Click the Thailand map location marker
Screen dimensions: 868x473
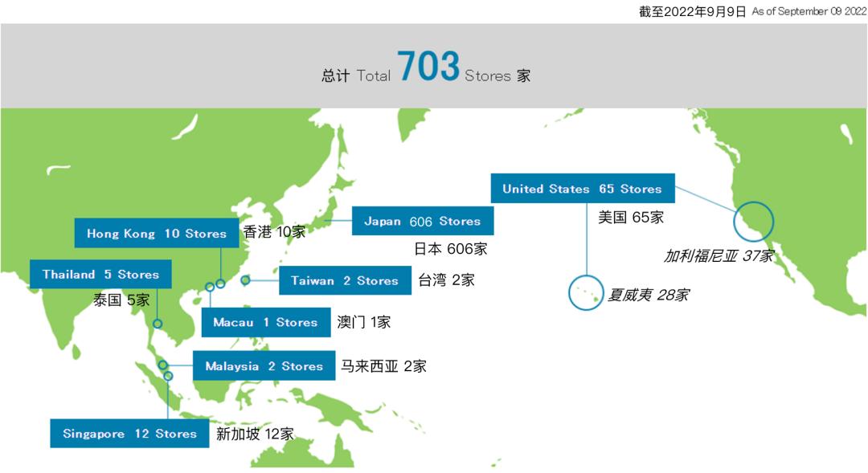[158, 324]
